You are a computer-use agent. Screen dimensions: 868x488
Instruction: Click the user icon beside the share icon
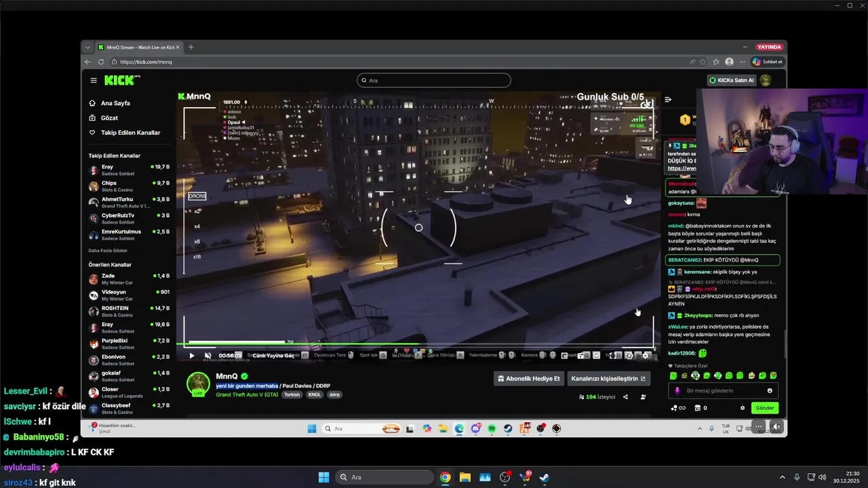pyautogui.click(x=643, y=397)
